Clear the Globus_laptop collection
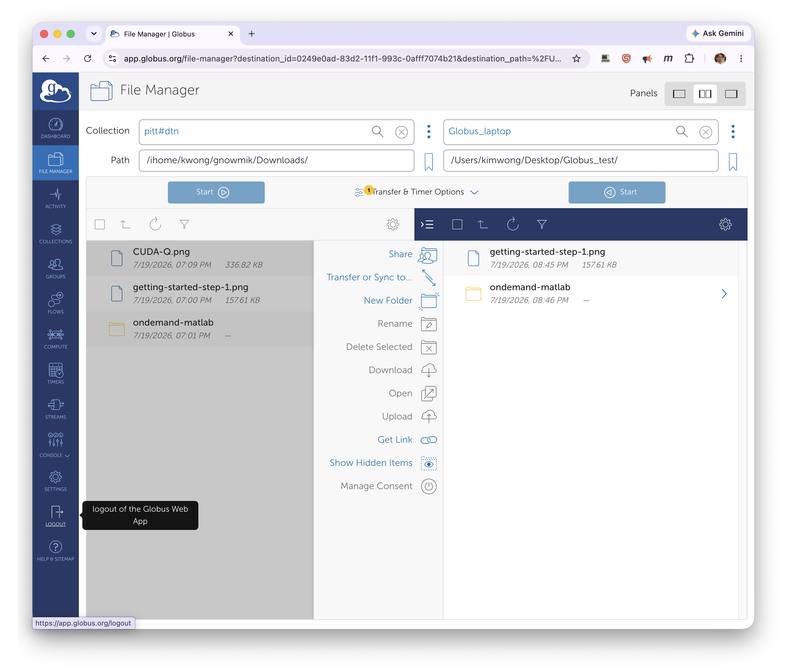This screenshot has height=672, width=787. pos(706,132)
